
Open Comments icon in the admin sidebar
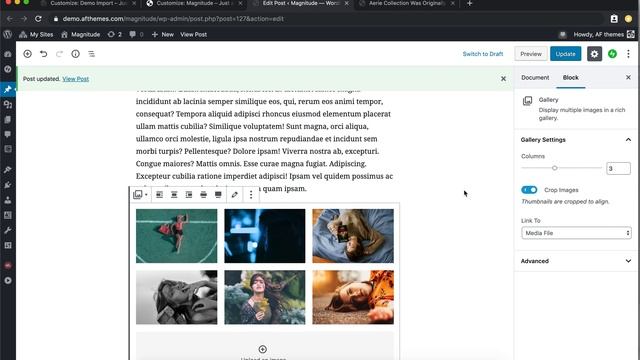pos(8,134)
